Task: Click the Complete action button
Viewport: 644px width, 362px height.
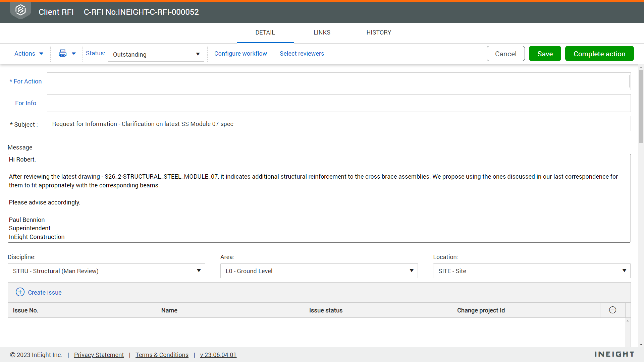Action: click(599, 54)
